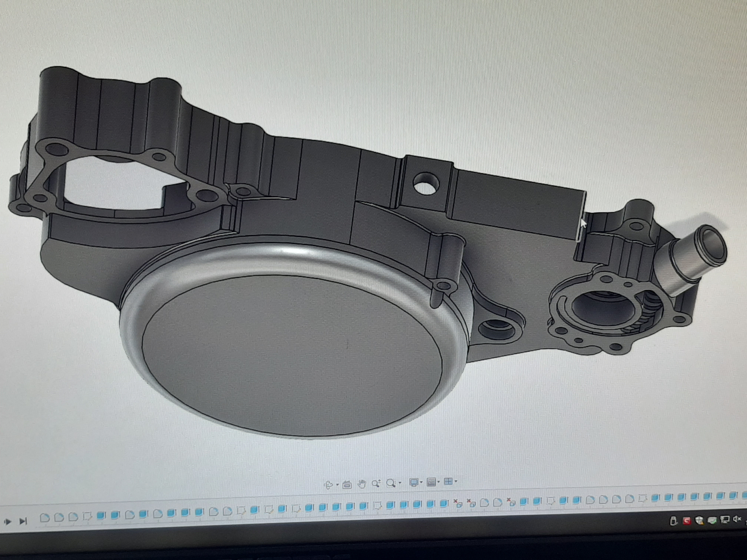Viewport: 747px width, 560px height.
Task: Click the Grid and Snaps icon
Action: [x=431, y=482]
